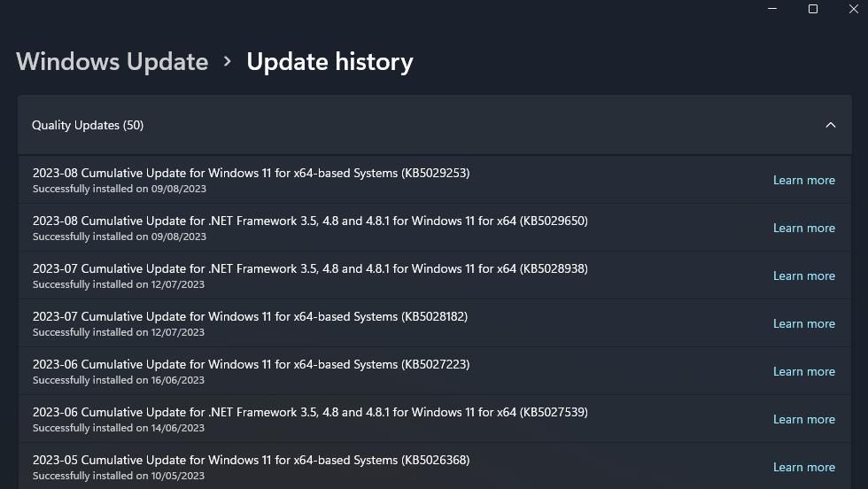Select the KB5028938 .NET Framework update title
The height and width of the screenshot is (489, 868).
click(310, 268)
